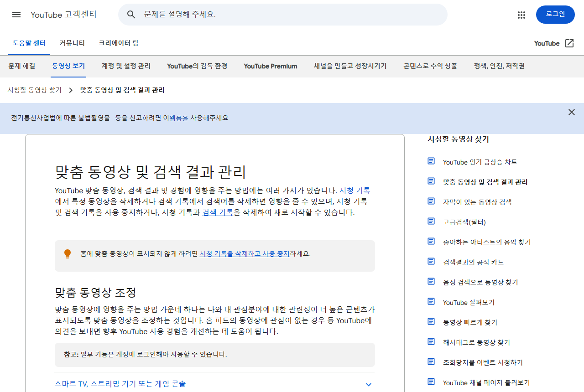584x392 pixels.
Task: Click the external link icon beside YouTube
Action: pyautogui.click(x=569, y=43)
